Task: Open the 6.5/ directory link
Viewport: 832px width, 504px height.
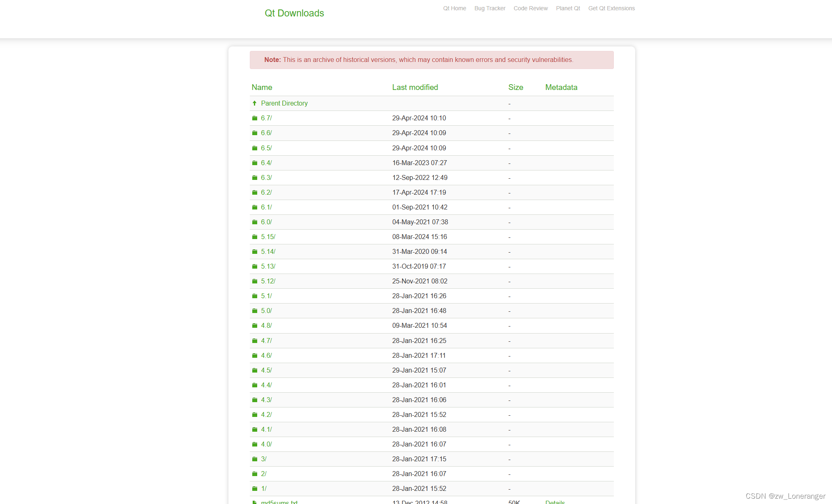Action: click(266, 148)
